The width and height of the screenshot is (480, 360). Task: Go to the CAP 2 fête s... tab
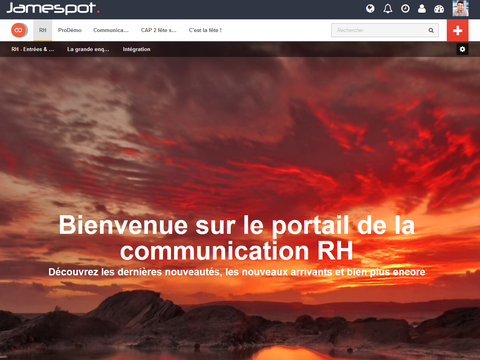[158, 30]
